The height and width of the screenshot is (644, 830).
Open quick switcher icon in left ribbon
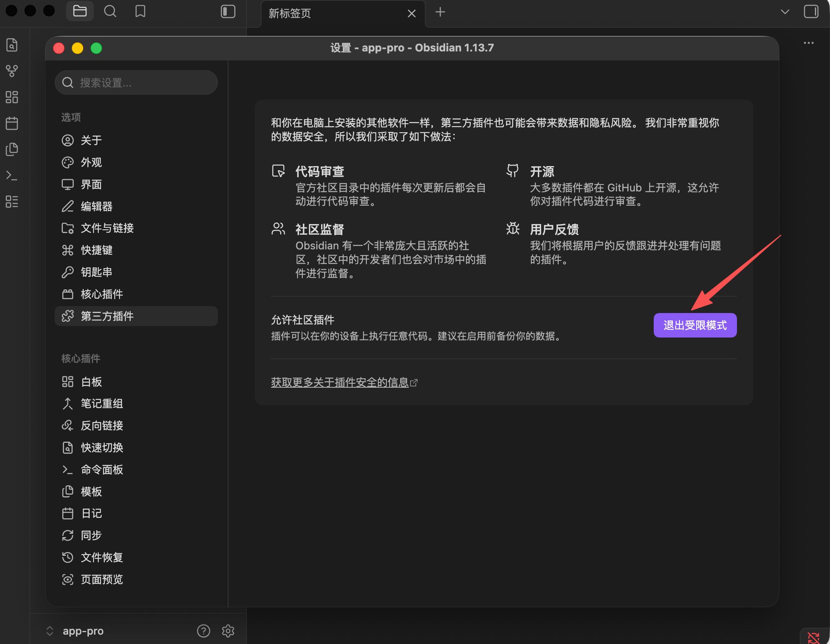click(x=12, y=44)
